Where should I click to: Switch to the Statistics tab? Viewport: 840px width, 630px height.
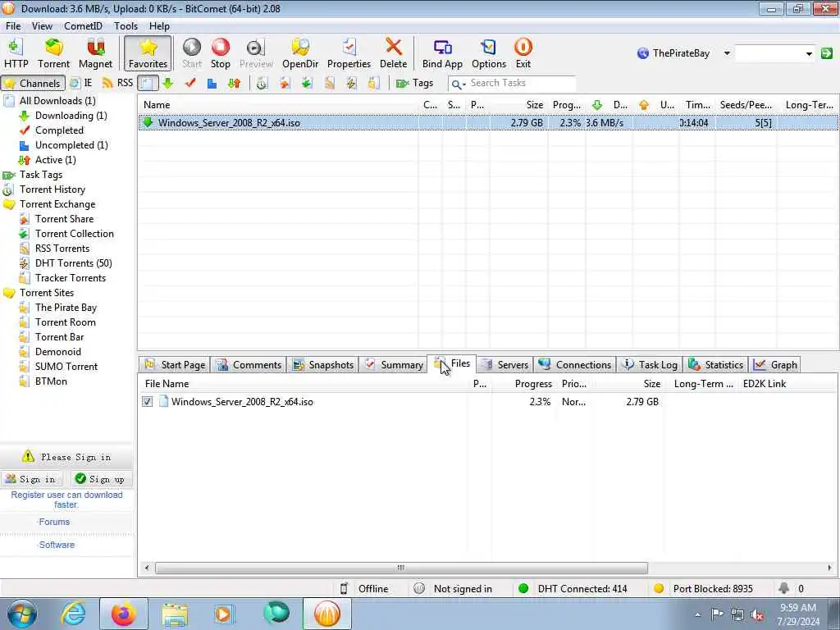pyautogui.click(x=715, y=365)
